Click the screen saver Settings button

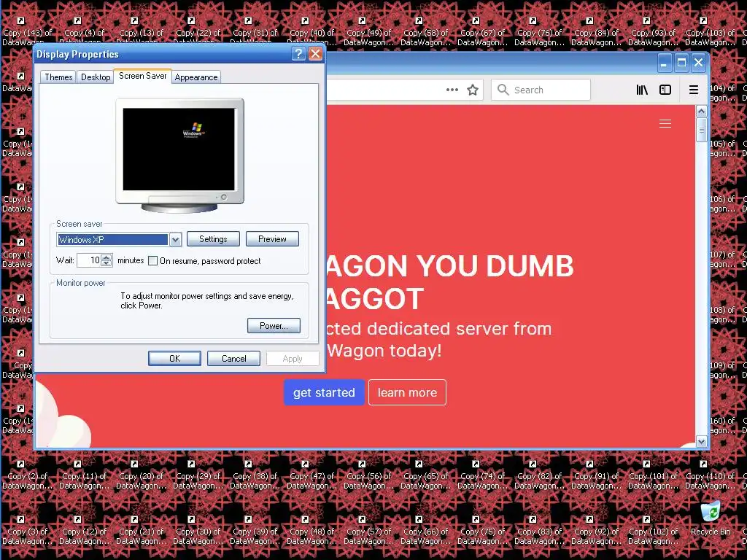click(x=213, y=239)
